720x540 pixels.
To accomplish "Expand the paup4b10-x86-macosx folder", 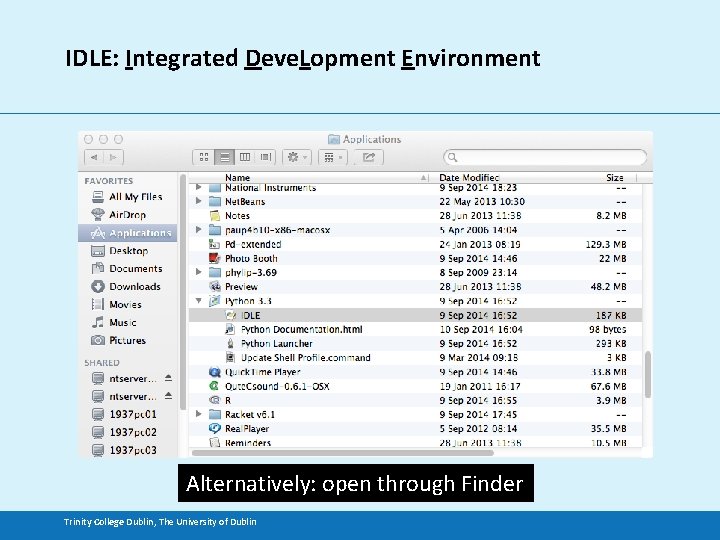I will [x=198, y=230].
